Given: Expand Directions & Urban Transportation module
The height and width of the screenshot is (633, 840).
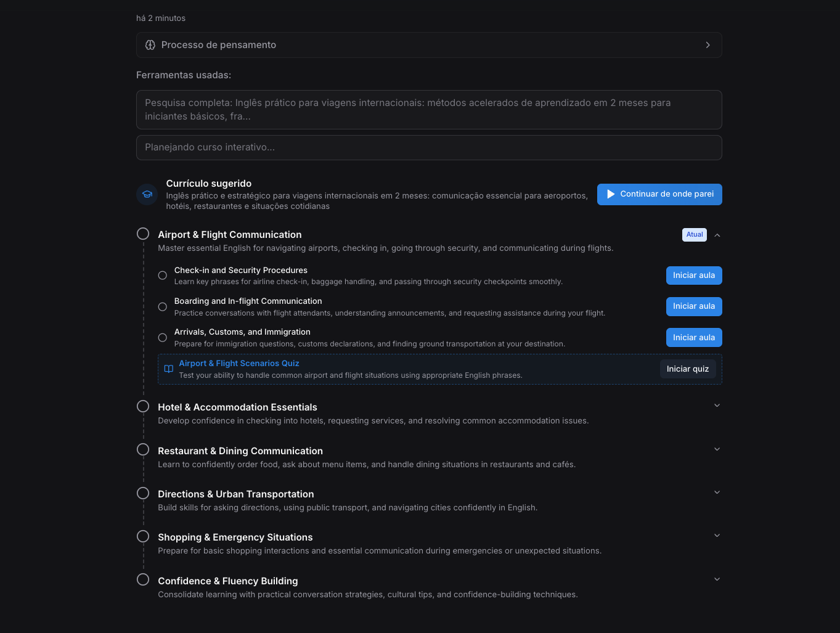Looking at the screenshot, I should pos(717,492).
